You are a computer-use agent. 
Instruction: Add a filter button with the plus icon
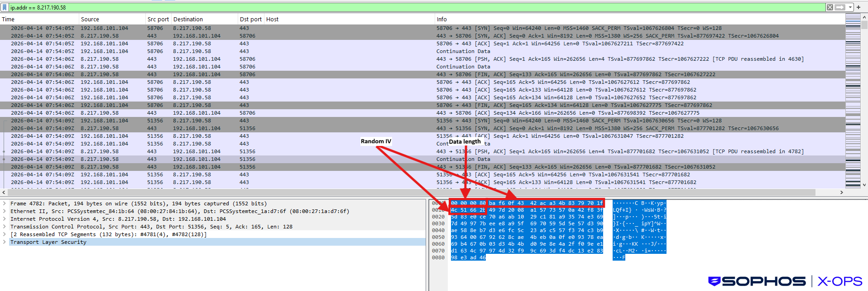coord(858,7)
